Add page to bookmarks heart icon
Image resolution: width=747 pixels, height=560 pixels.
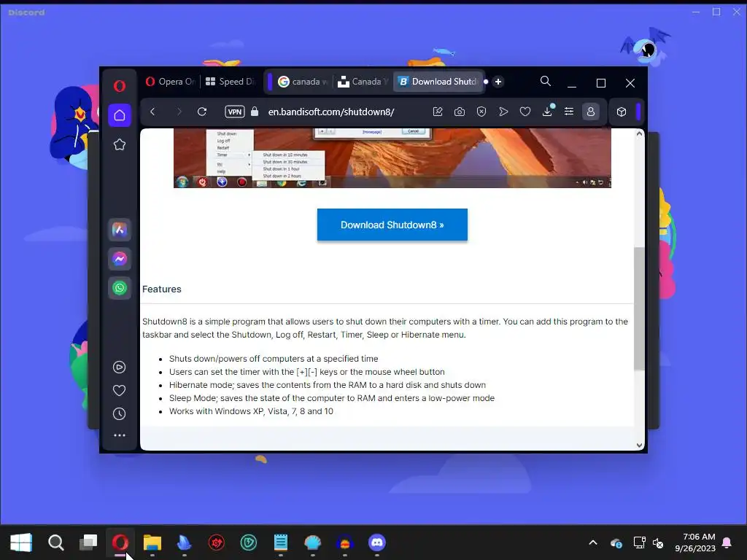(525, 112)
